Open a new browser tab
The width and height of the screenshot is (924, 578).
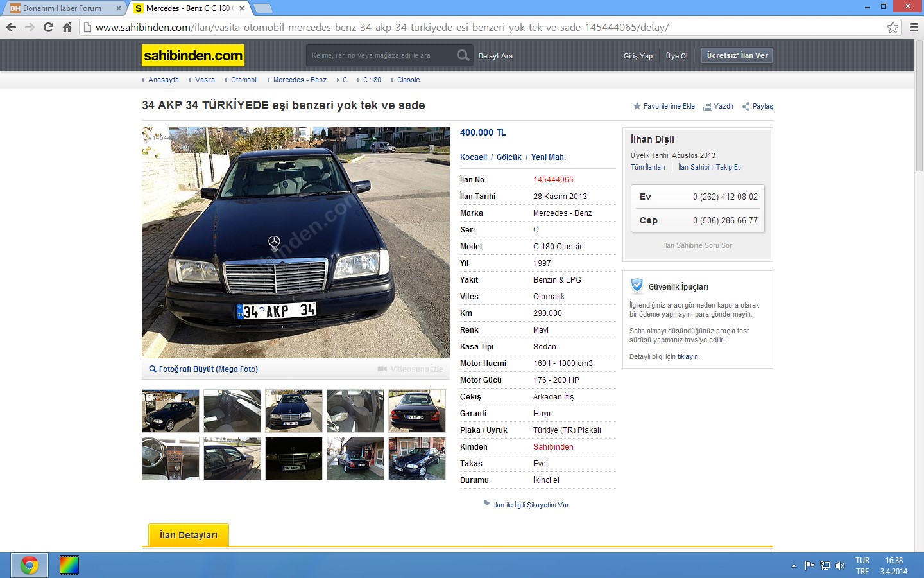click(x=263, y=8)
